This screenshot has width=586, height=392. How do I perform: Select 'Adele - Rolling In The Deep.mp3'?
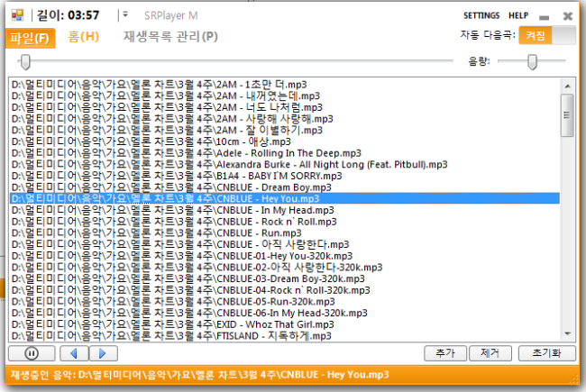[x=284, y=153]
